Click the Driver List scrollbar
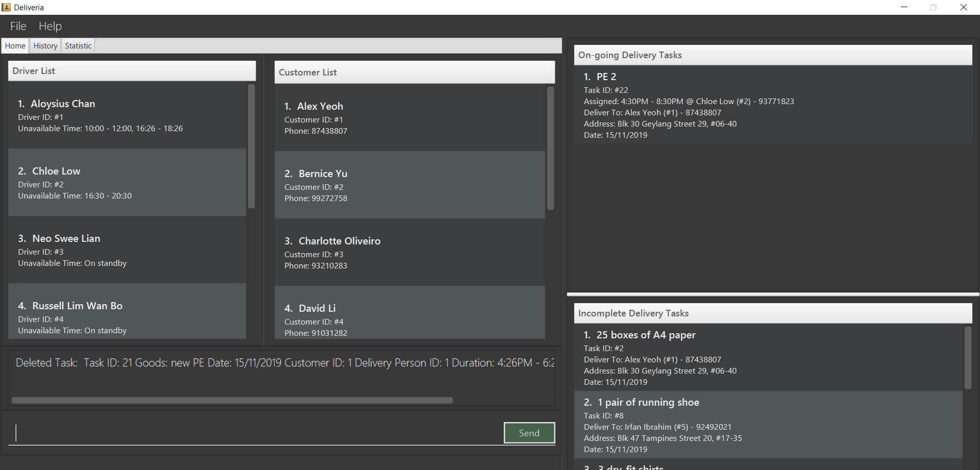Screen dimensions: 980x470 point(251,146)
